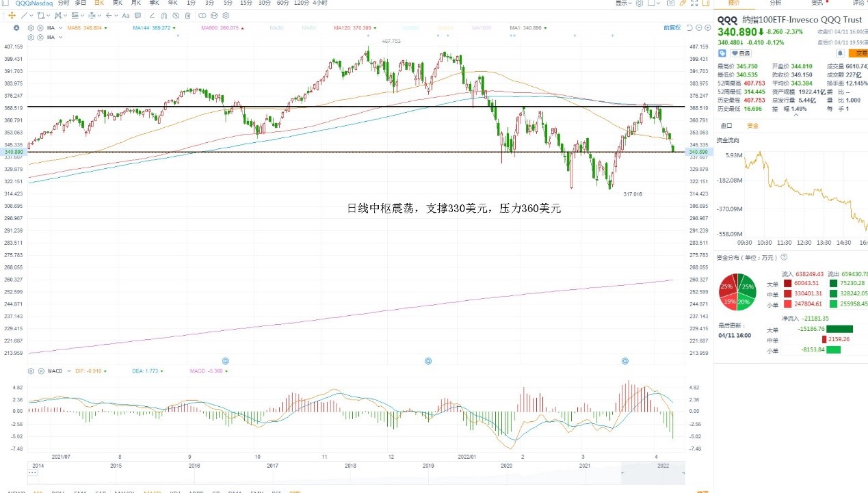This screenshot has height=493, width=868.
Task: Expand second MA indicator dropdown
Action: (x=60, y=38)
